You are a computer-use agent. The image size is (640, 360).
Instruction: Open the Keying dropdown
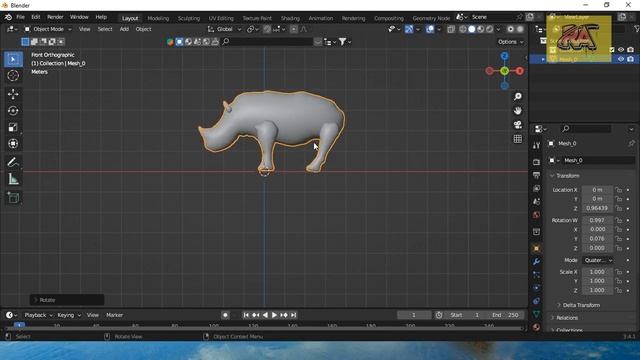(x=69, y=315)
